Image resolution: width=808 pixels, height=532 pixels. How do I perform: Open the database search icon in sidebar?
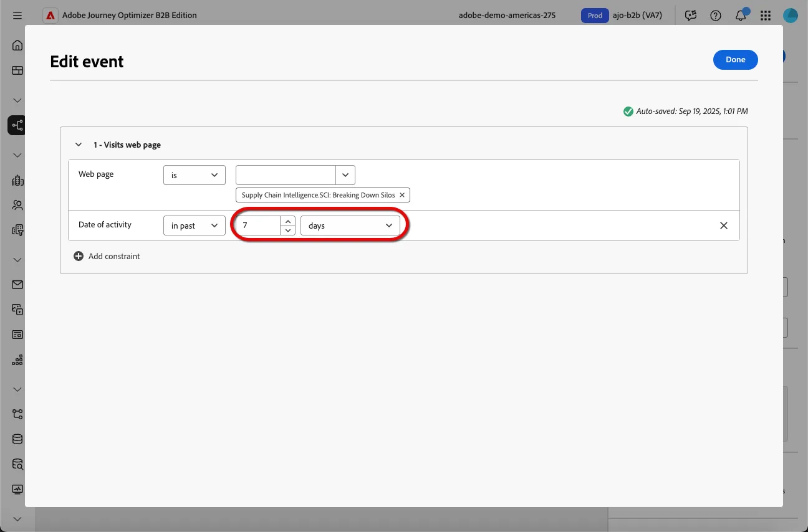[17, 464]
